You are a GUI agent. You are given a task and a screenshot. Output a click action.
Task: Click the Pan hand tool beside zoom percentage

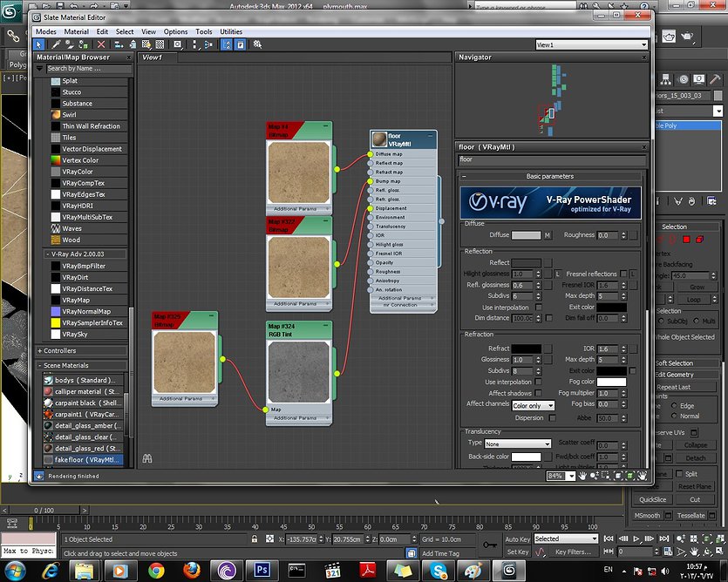(582, 477)
